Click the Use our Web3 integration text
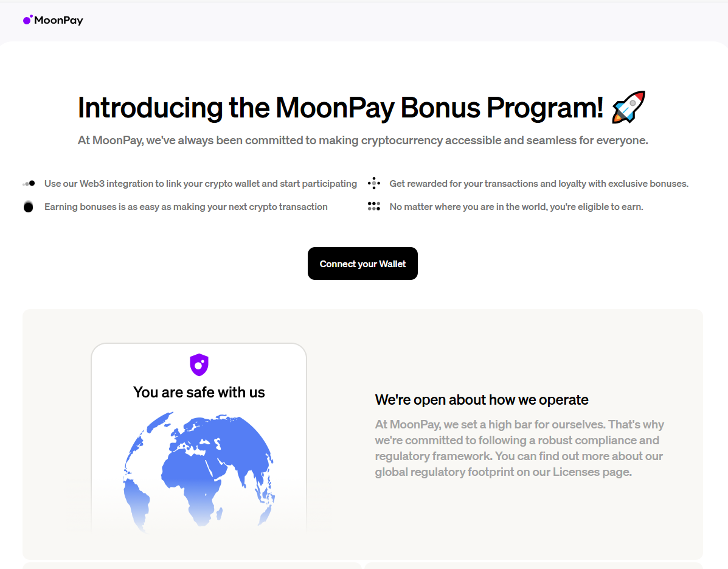This screenshot has height=569, width=728. pyautogui.click(x=200, y=183)
